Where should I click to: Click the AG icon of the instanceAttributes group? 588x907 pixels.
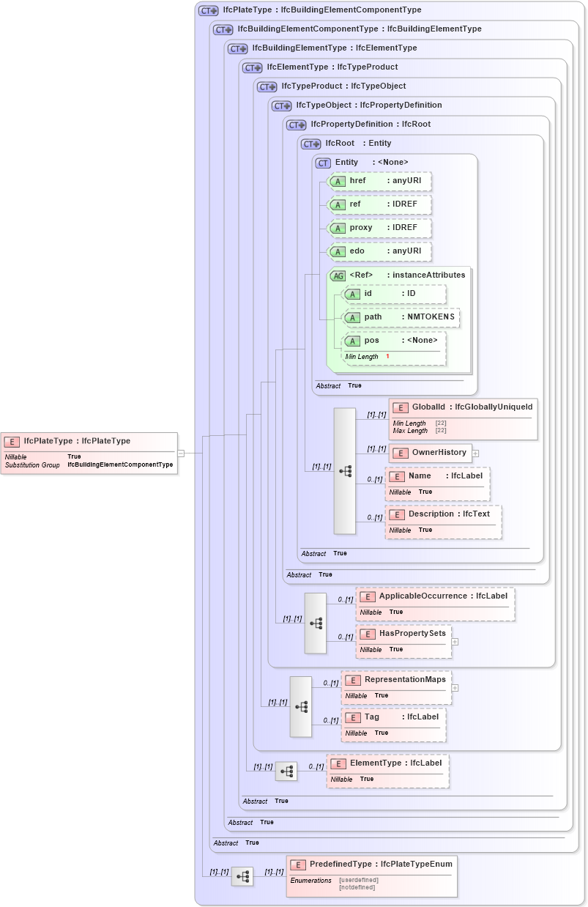pos(339,275)
